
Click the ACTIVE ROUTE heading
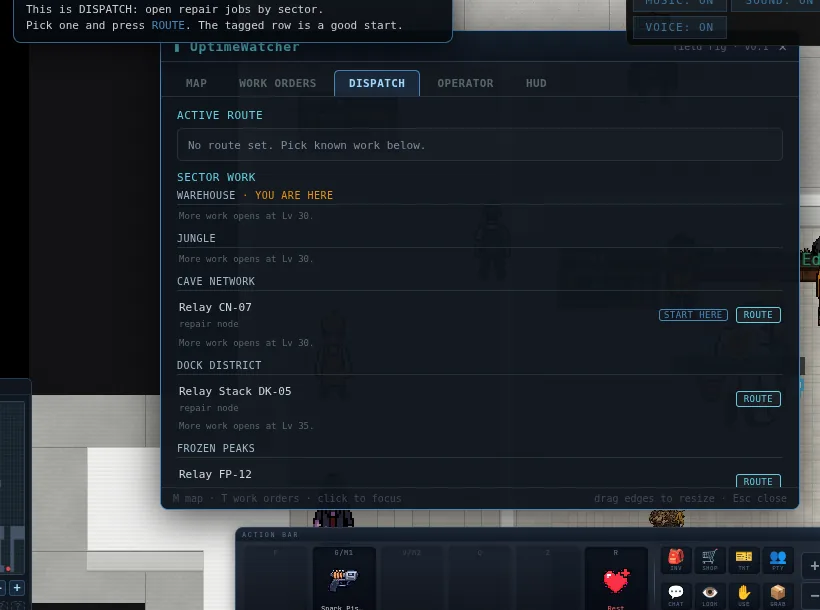click(x=220, y=115)
